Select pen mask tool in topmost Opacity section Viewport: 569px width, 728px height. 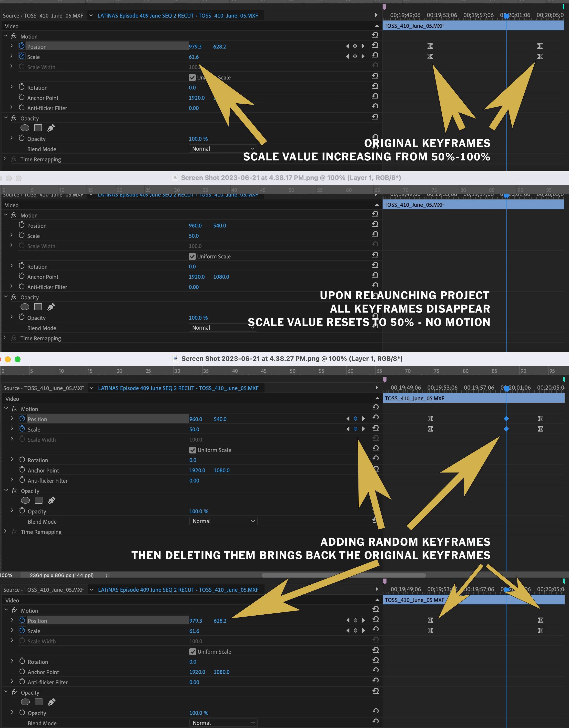[51, 128]
